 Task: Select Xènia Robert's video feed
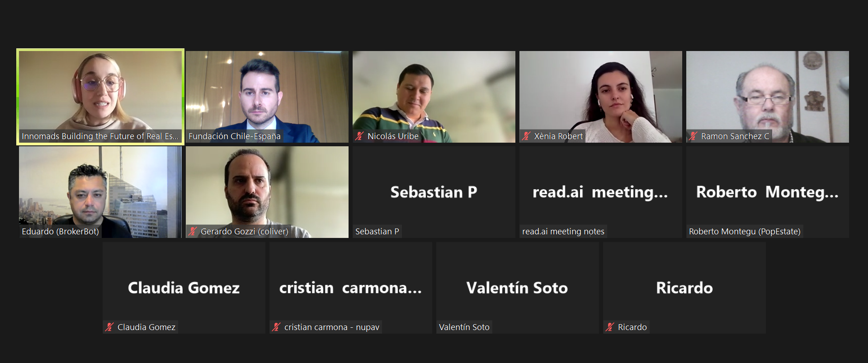coord(601,97)
